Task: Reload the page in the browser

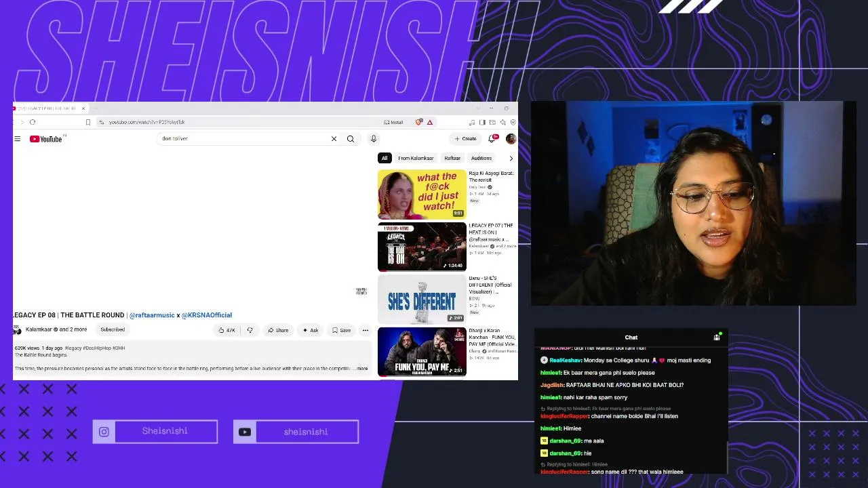Action: 33,122
